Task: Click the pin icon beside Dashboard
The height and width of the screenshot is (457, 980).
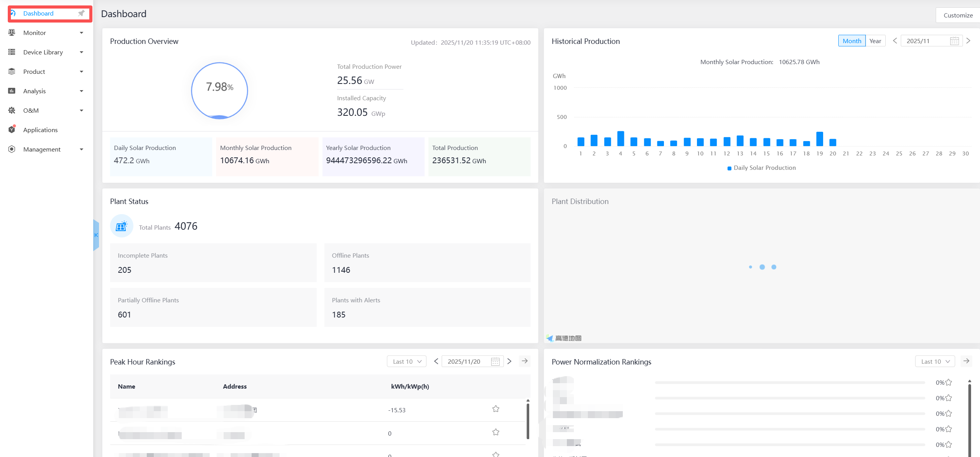Action: 81,14
